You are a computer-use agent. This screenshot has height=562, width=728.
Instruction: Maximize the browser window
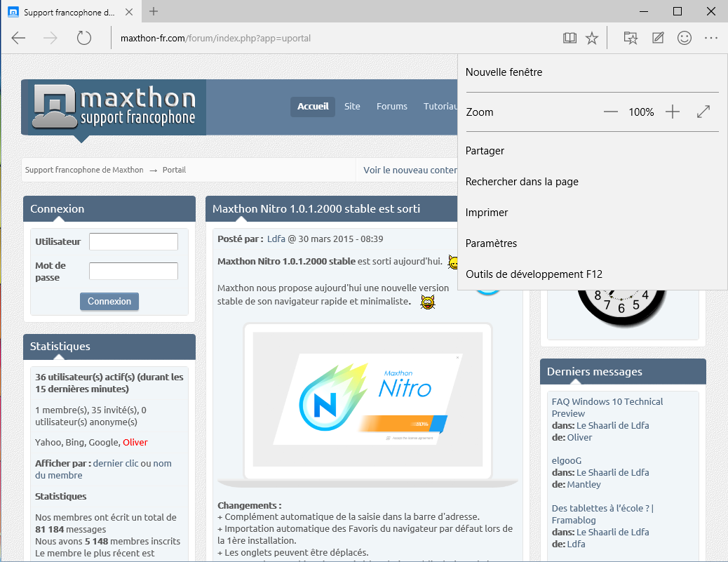(678, 11)
